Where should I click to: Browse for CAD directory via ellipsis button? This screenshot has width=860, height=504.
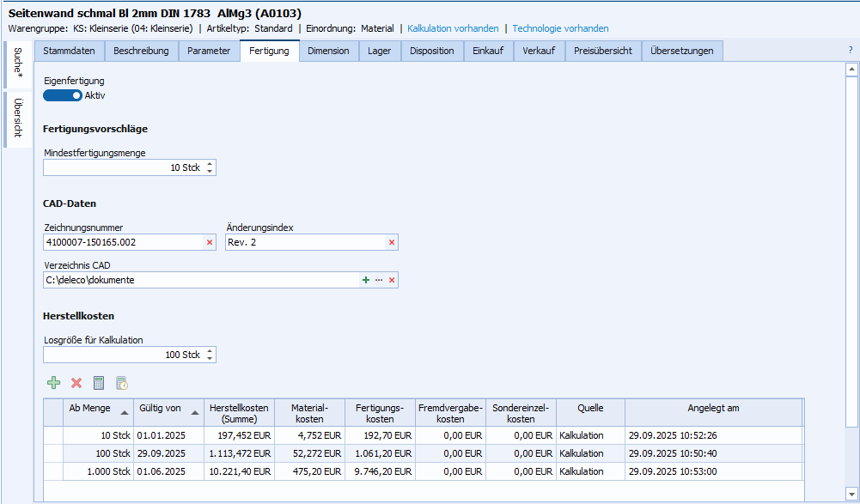pyautogui.click(x=379, y=280)
